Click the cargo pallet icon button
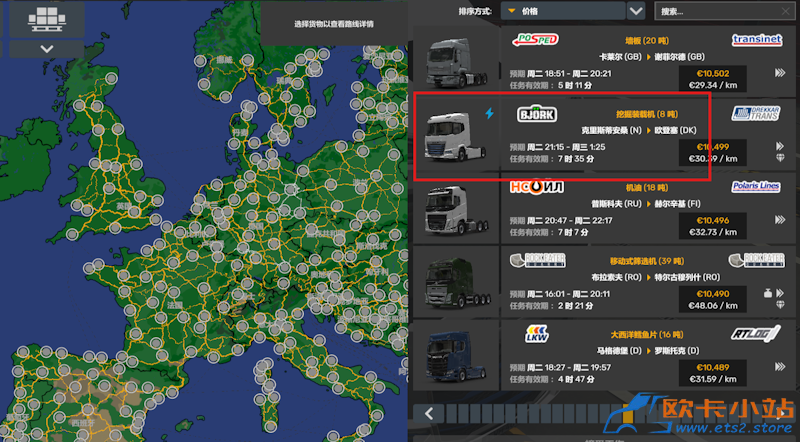 click(44, 18)
